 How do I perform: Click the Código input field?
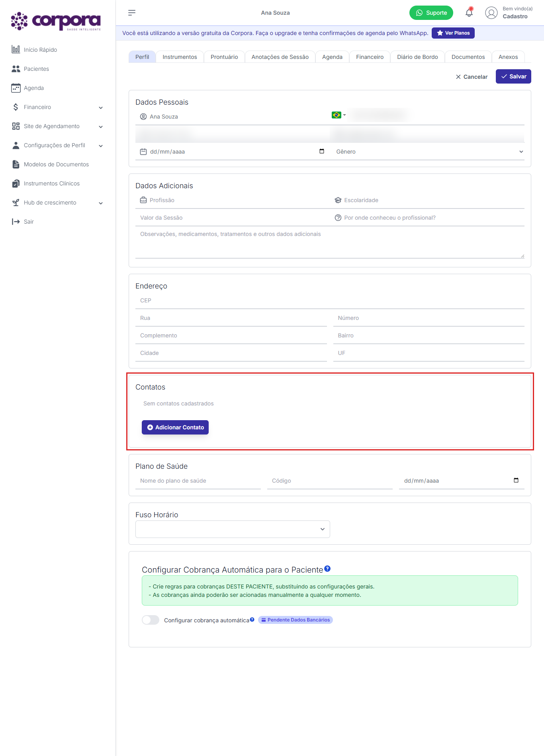point(330,481)
